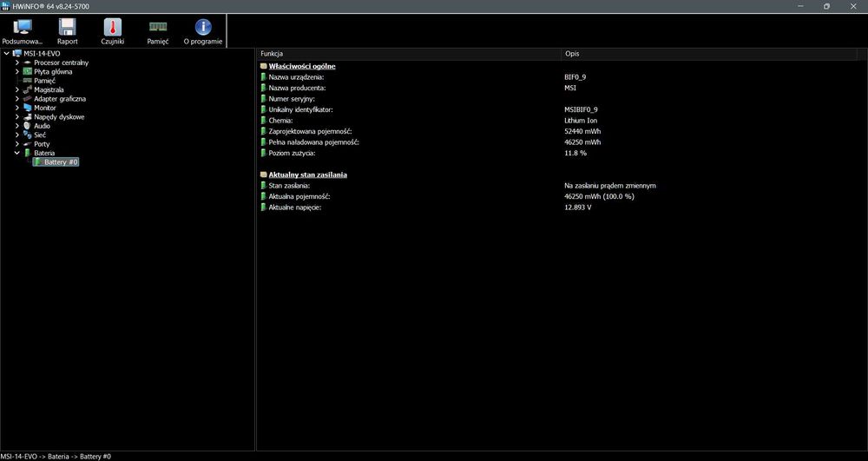Click the 12.893 V voltage value

click(578, 207)
